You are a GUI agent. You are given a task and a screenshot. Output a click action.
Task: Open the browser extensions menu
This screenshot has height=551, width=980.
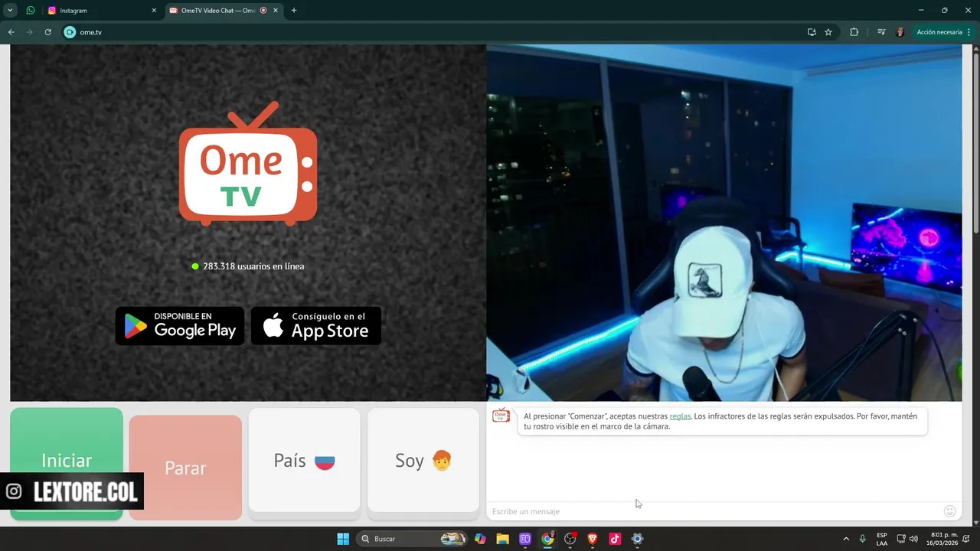coord(854,32)
